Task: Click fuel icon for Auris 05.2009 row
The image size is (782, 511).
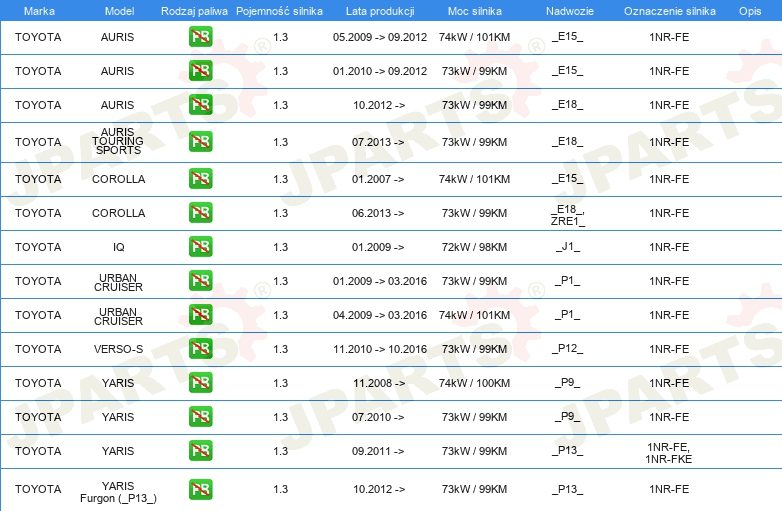Action: coord(200,36)
